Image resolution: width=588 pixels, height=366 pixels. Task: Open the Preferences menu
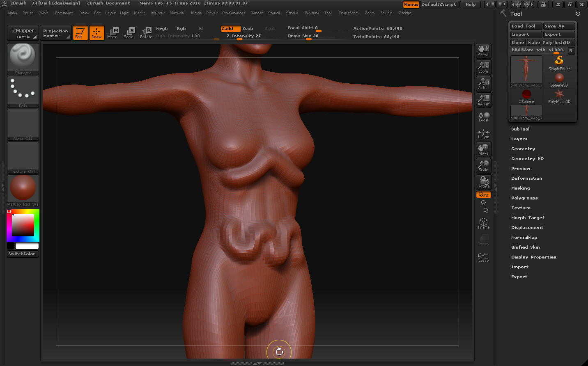[234, 13]
